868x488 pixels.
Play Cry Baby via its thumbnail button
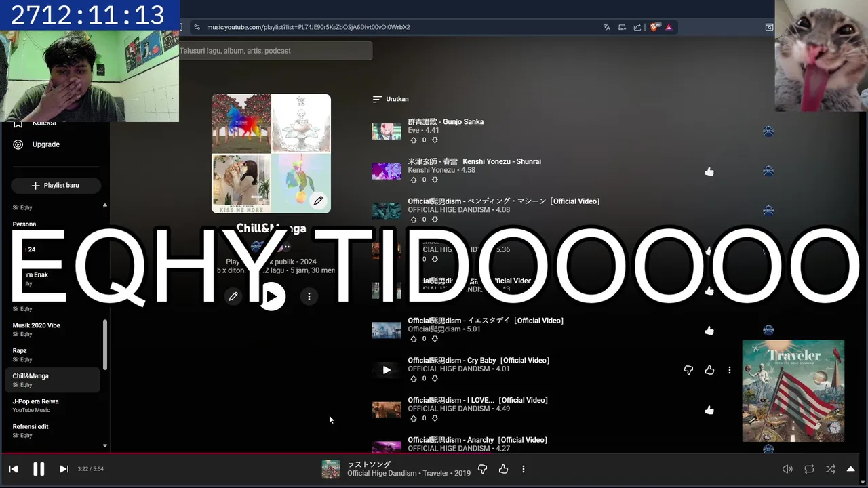point(387,370)
